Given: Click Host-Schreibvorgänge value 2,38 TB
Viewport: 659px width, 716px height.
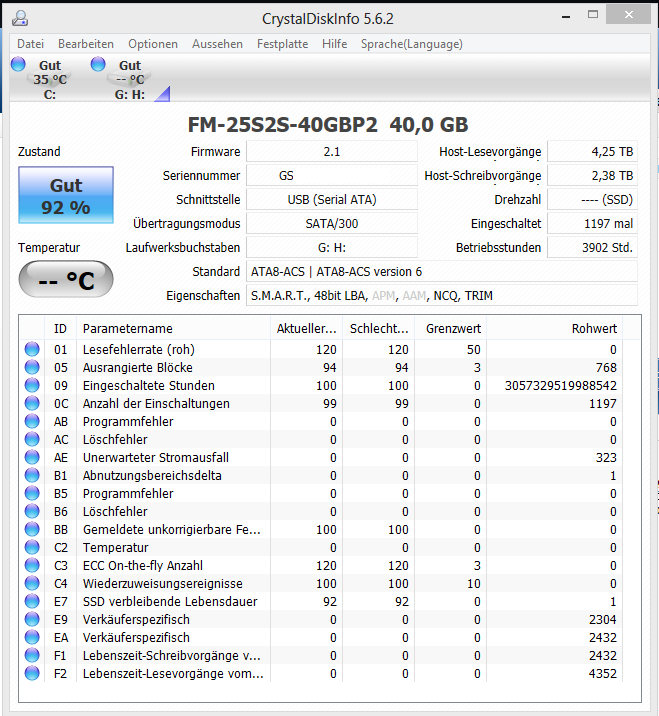Looking at the screenshot, I should 592,175.
